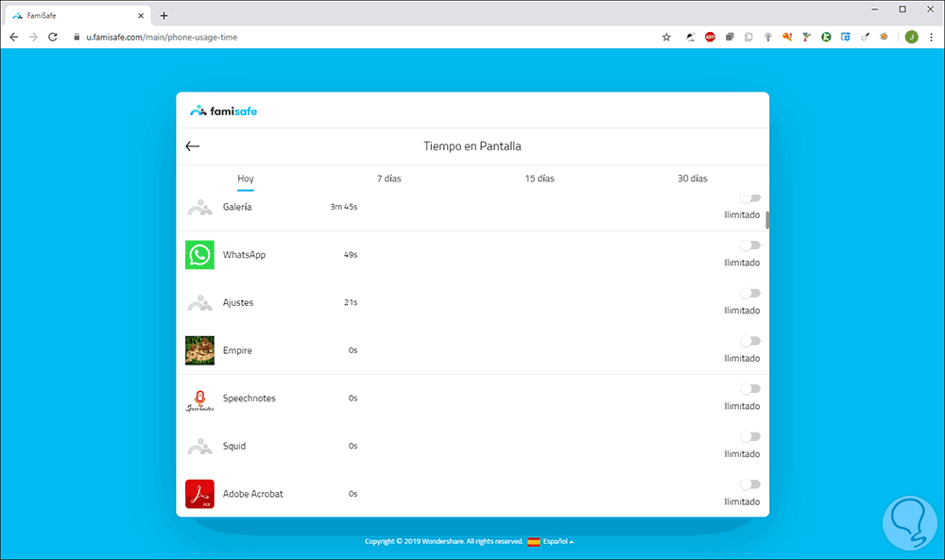Click the Spanish flag icon in the footer
The width and height of the screenshot is (945, 560).
coord(534,541)
